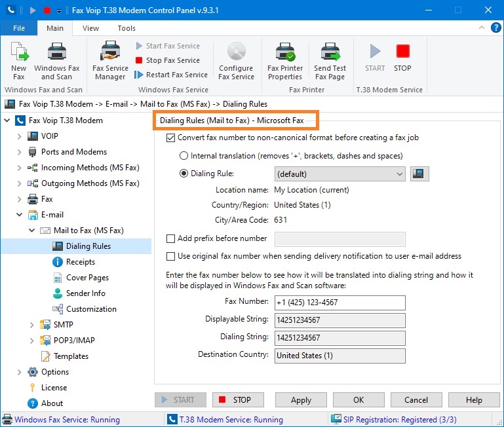Click ribbon STOP for T.38 Modem Service
This screenshot has width=504, height=427.
(402, 58)
